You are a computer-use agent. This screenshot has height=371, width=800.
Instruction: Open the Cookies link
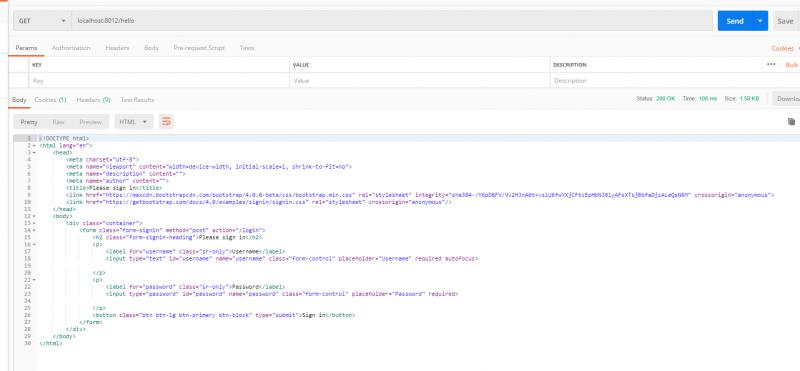coord(783,48)
